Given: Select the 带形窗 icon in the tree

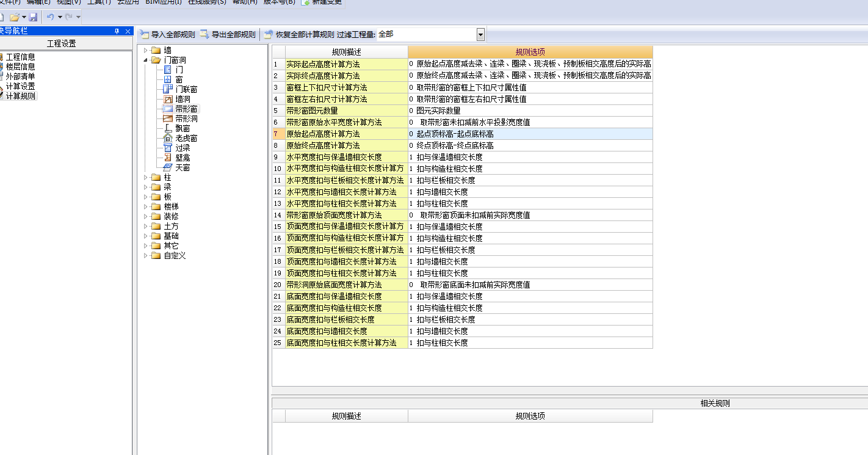Looking at the screenshot, I should 168,109.
